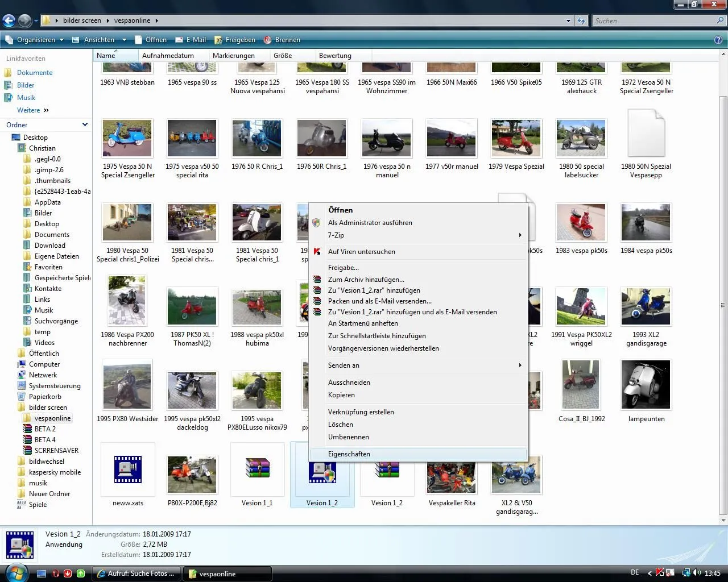Expand the 7-Zip submenu
The image size is (728, 582).
[x=519, y=235]
